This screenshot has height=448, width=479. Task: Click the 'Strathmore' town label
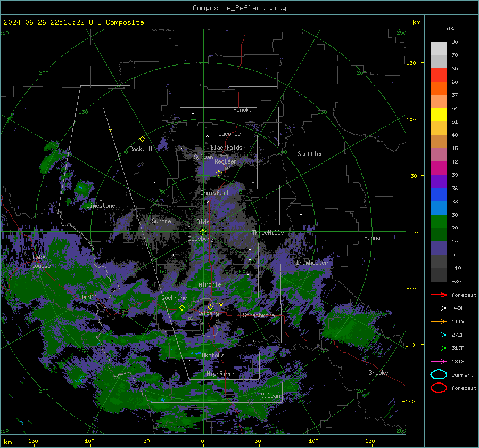click(259, 315)
